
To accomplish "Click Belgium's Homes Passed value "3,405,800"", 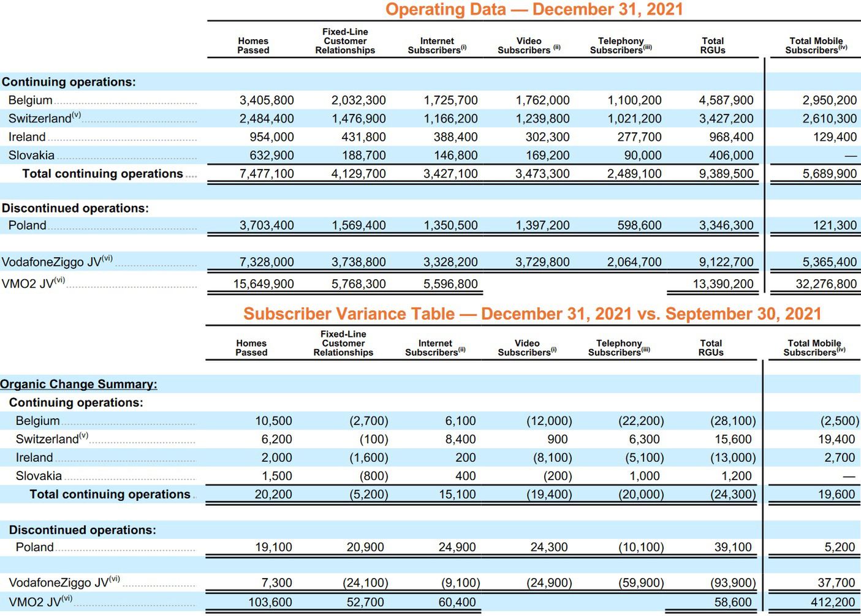I will click(267, 100).
